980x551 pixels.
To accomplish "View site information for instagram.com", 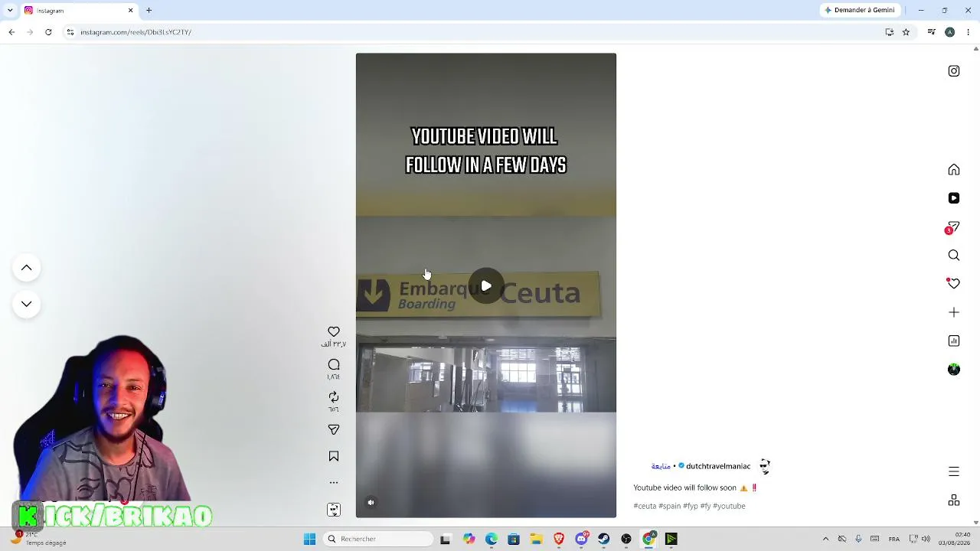I will (70, 32).
